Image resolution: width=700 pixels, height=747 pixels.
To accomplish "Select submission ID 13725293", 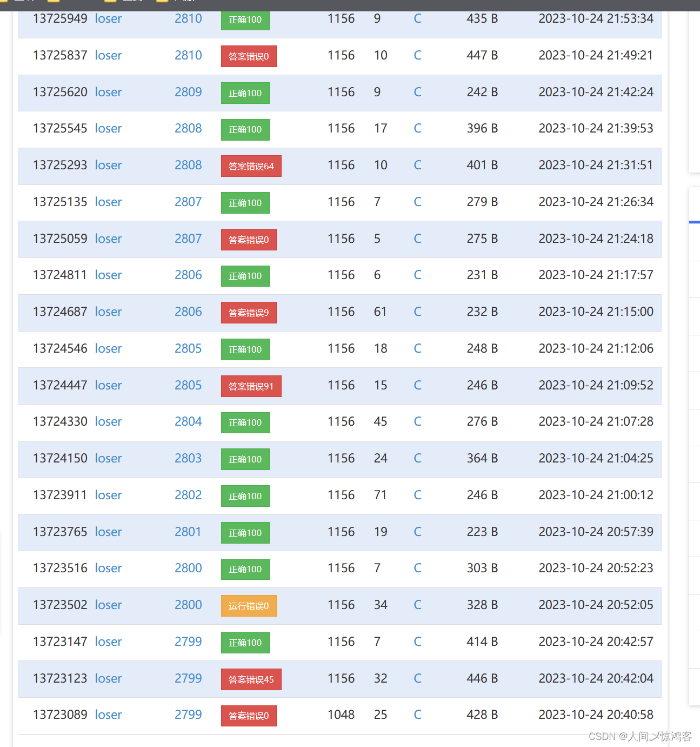I will pyautogui.click(x=60, y=165).
